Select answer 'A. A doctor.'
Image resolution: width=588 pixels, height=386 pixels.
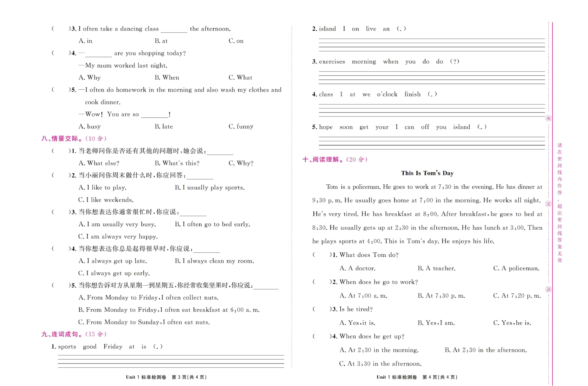point(358,268)
